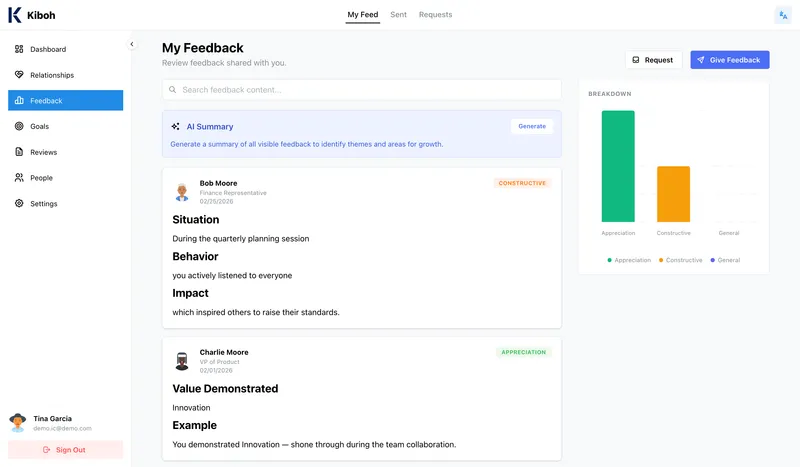
Task: Click the Kiboh logo icon
Action: click(15, 15)
